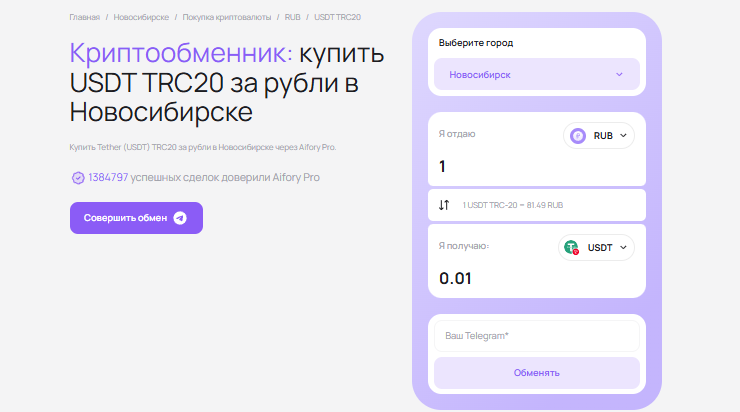
Task: Click the Я отдаю label
Action: (x=457, y=134)
